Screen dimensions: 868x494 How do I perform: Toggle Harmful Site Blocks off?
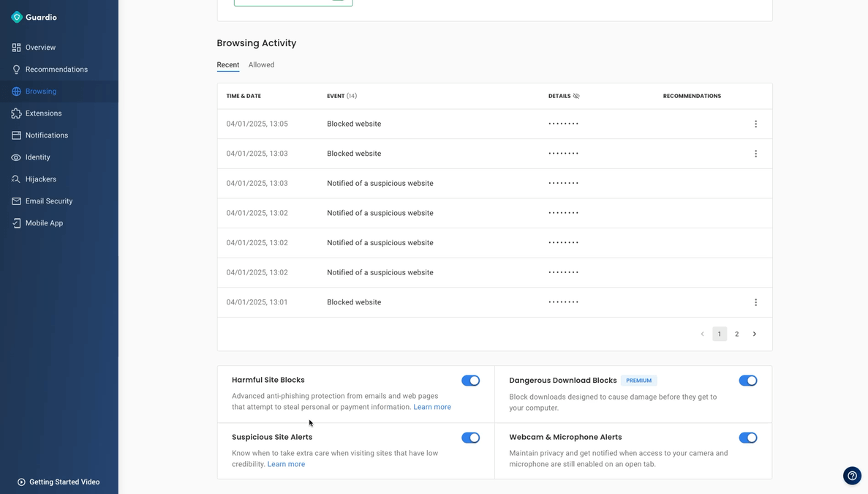click(x=471, y=380)
